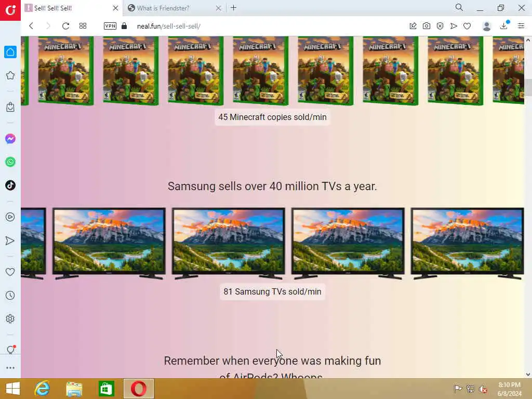This screenshot has width=532, height=399.
Task: Open sidebar notification bulb icon
Action: [10, 350]
